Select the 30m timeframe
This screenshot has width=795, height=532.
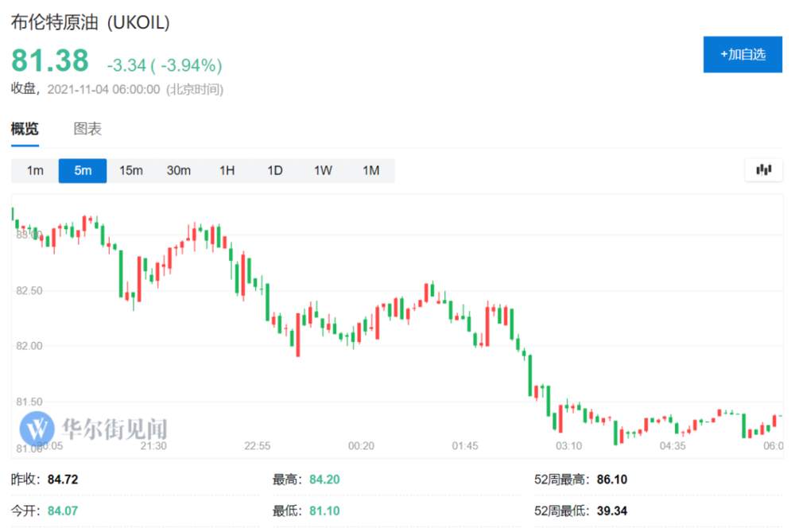pyautogui.click(x=178, y=170)
